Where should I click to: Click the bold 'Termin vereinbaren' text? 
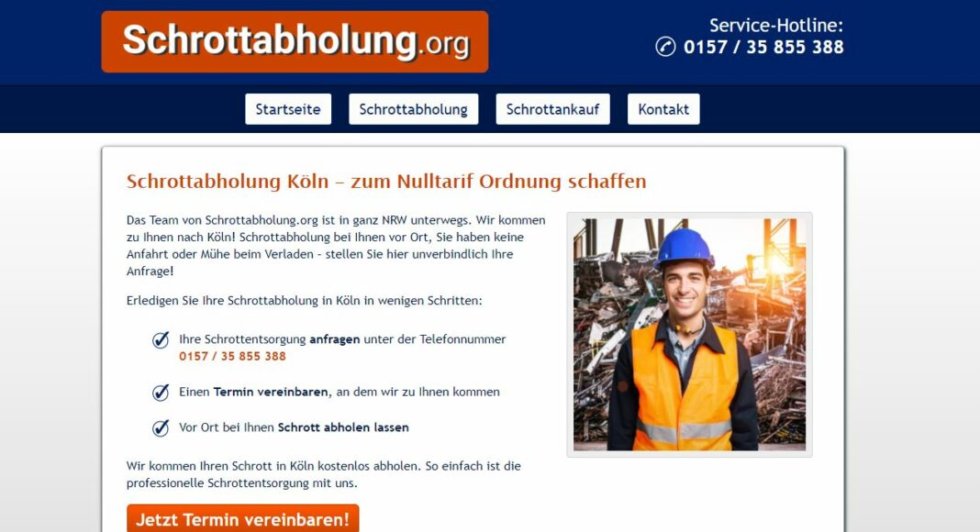271,393
